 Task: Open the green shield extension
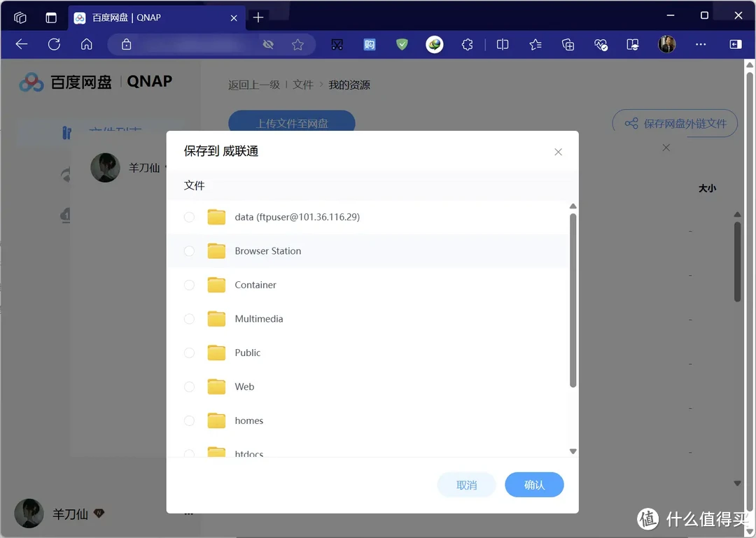(402, 45)
